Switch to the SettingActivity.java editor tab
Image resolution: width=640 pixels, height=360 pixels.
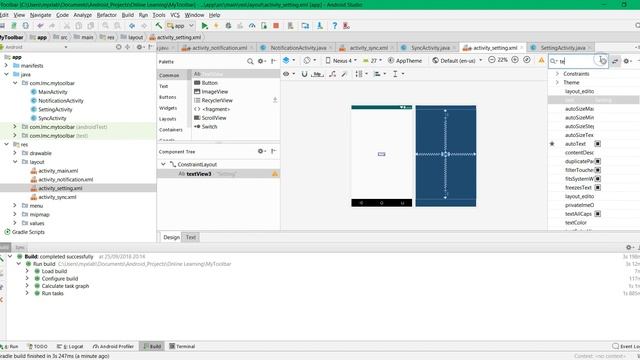click(x=560, y=48)
